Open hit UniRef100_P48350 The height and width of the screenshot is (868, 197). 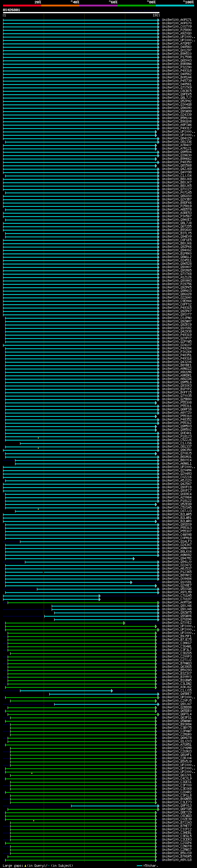(x=177, y=162)
